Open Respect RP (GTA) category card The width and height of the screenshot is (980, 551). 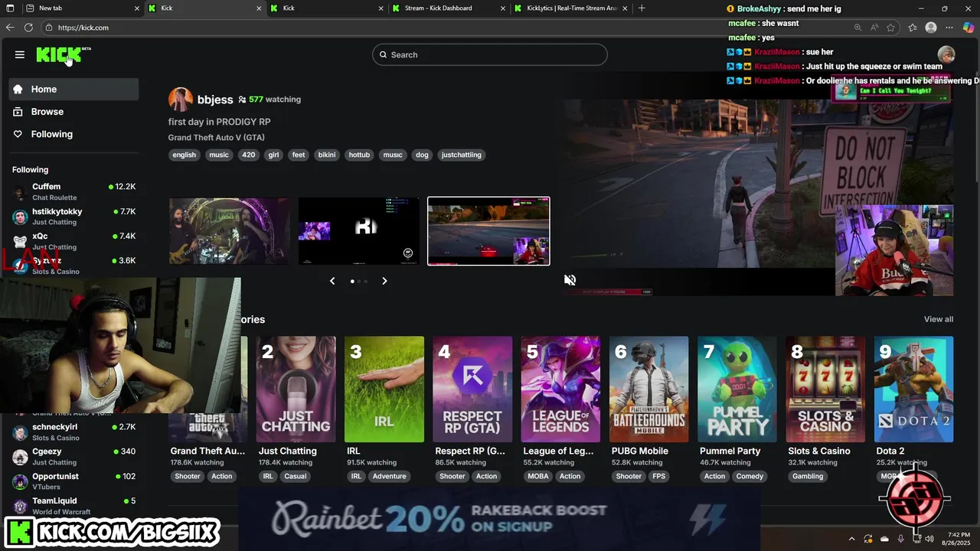[472, 390]
